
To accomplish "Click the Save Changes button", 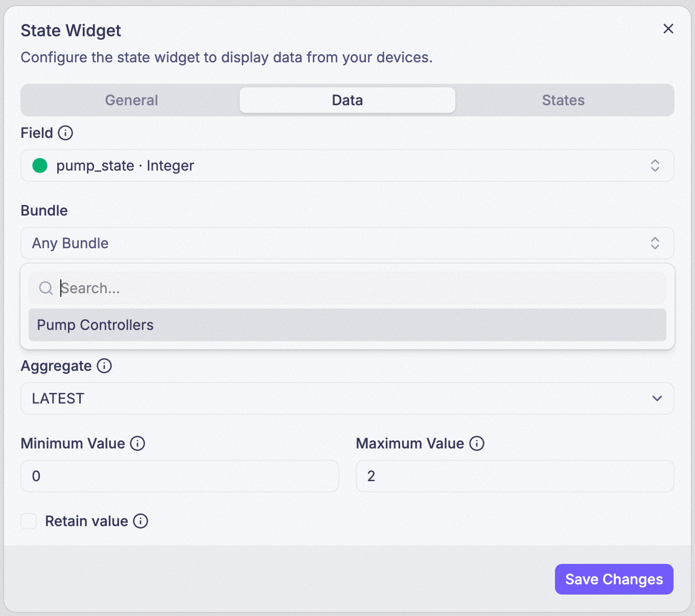I will point(614,579).
